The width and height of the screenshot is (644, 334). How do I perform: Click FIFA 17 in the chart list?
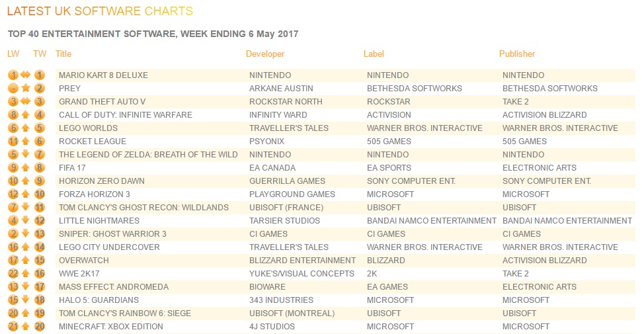[73, 168]
